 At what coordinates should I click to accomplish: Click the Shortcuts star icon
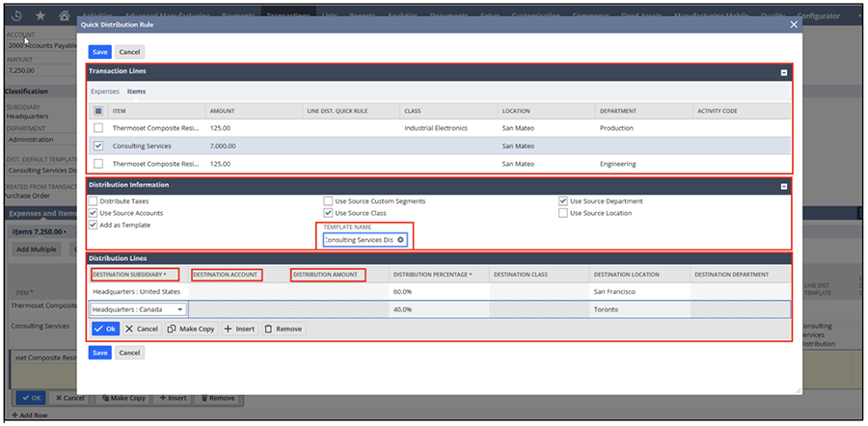[40, 16]
